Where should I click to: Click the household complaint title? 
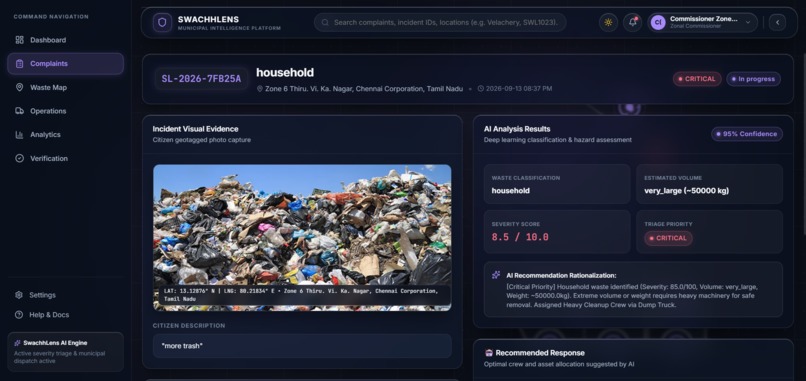click(285, 72)
